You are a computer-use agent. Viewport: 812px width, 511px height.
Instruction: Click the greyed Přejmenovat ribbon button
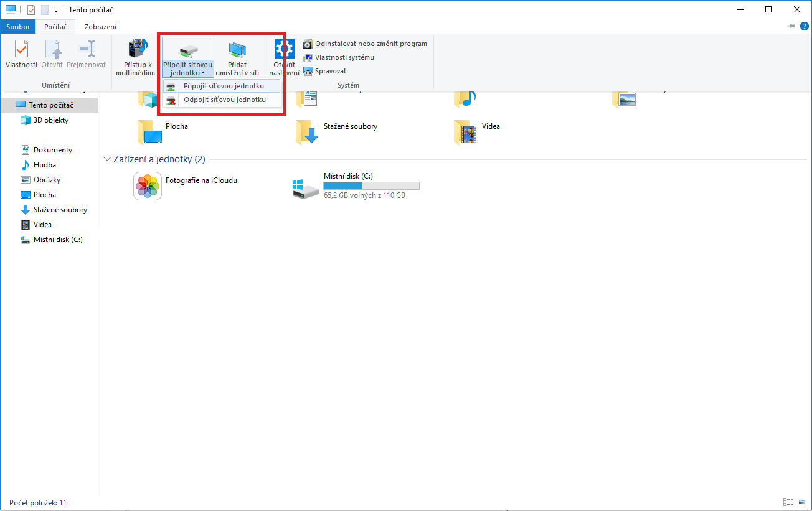(86, 55)
